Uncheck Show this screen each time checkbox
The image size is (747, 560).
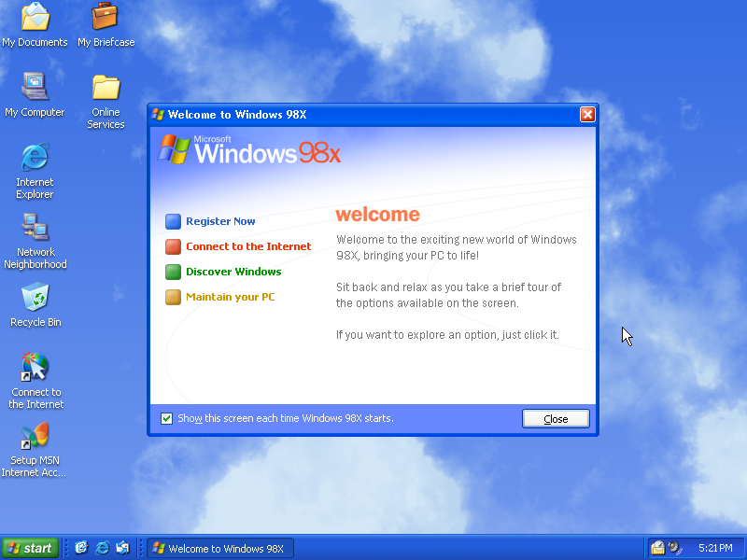(x=167, y=418)
